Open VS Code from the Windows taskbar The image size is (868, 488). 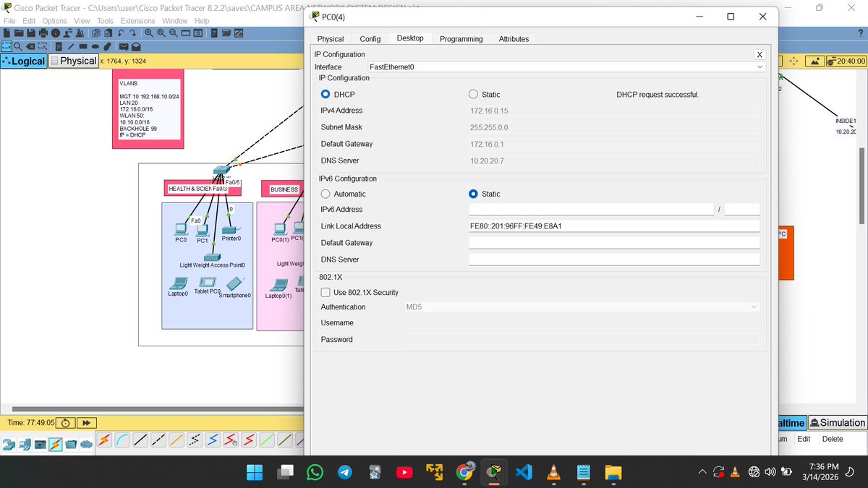tap(524, 472)
